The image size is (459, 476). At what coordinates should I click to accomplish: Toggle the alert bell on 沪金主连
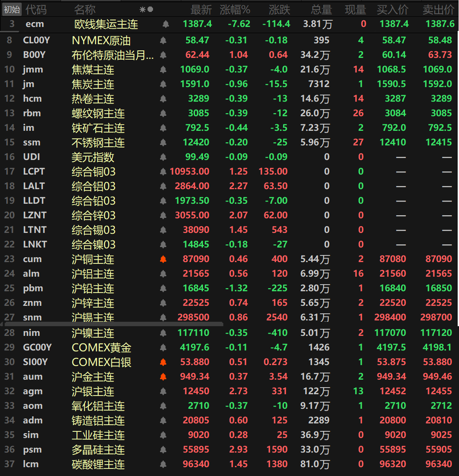[163, 377]
